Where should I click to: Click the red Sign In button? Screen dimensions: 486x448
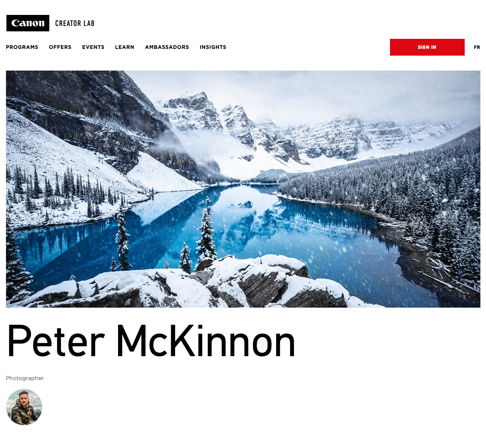[x=427, y=47]
